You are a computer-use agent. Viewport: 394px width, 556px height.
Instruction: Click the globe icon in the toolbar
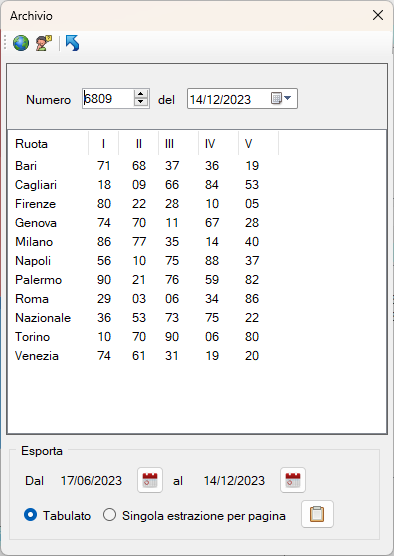point(21,43)
